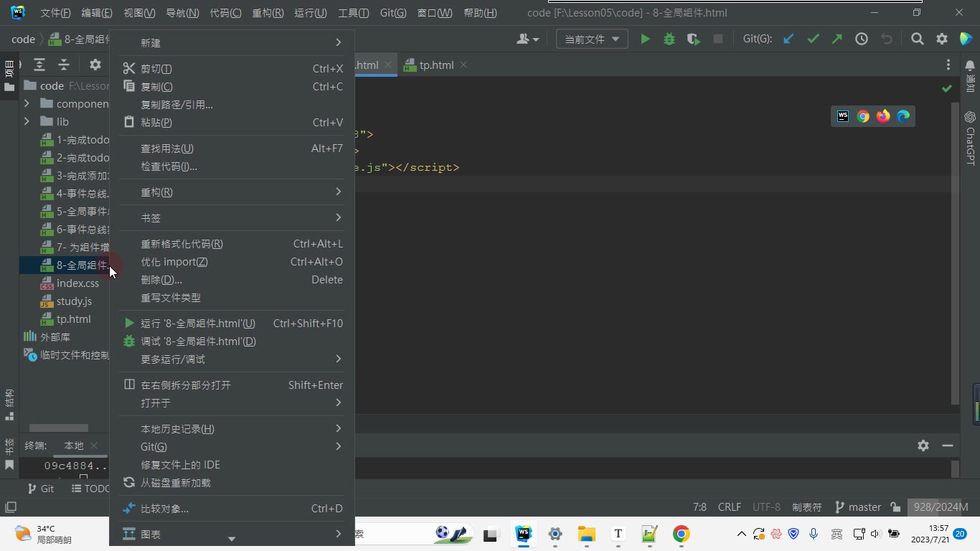This screenshot has width=980, height=551.
Task: Open in Firefox from browser popup
Action: (x=883, y=116)
